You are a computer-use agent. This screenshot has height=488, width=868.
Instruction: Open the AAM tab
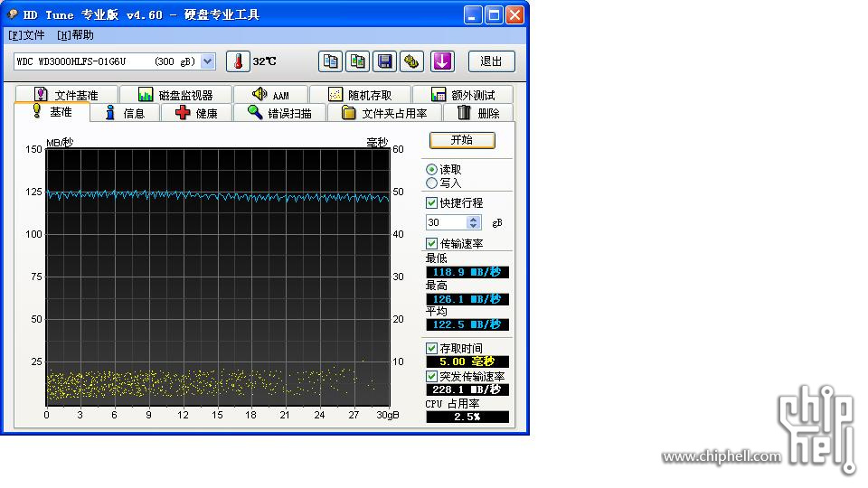(x=270, y=95)
